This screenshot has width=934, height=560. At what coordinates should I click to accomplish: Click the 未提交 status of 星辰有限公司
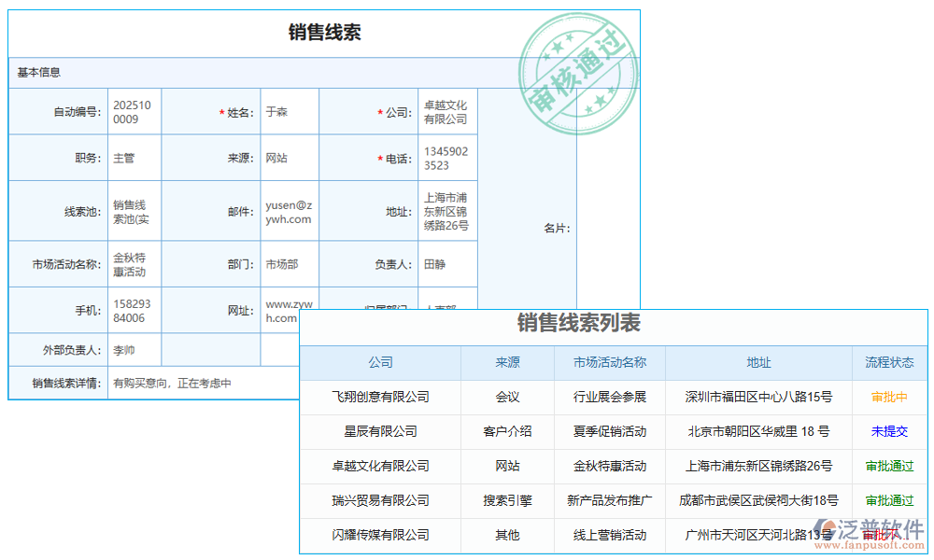pyautogui.click(x=889, y=431)
